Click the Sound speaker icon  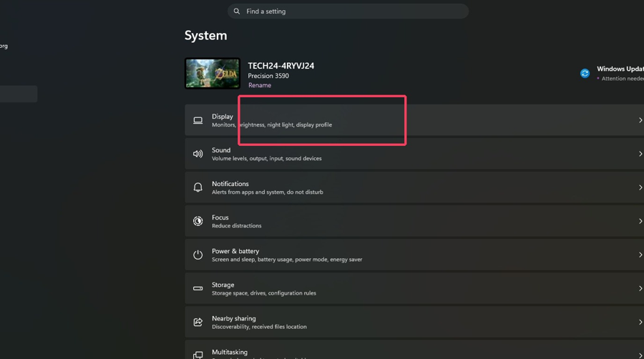[198, 154]
